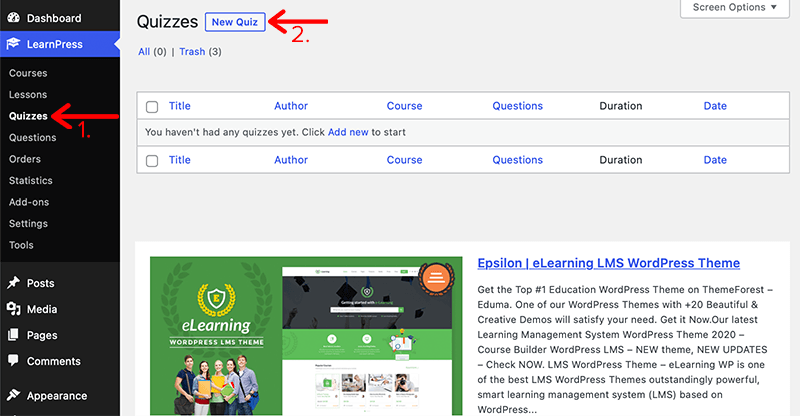Open Courses in LearnPress submenu
The width and height of the screenshot is (800, 416).
click(x=28, y=73)
